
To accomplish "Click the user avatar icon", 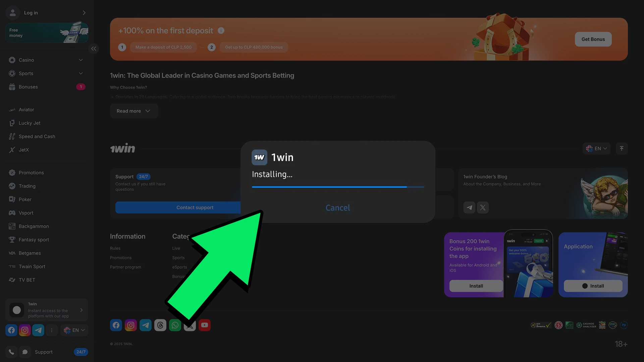I will [x=13, y=13].
